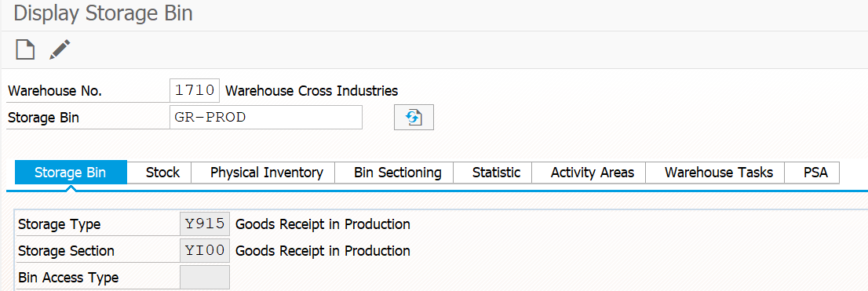The width and height of the screenshot is (868, 291).
Task: Click the refresh button beside Storage Bin
Action: click(414, 118)
